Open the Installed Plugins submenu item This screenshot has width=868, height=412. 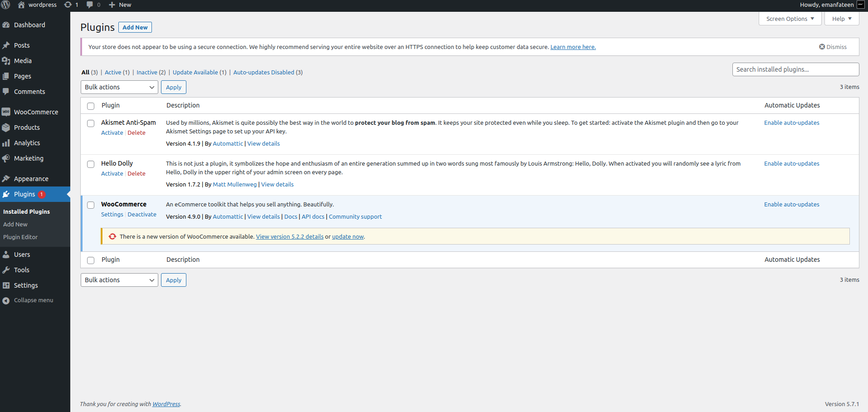tap(26, 211)
